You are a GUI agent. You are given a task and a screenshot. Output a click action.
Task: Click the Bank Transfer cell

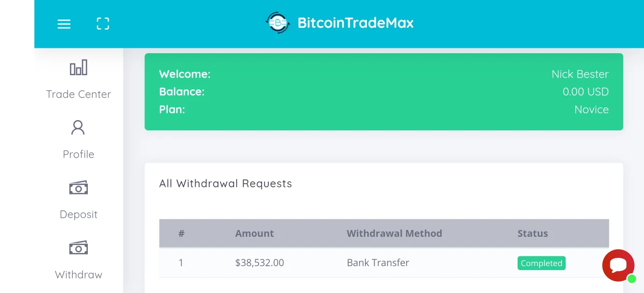(x=378, y=263)
